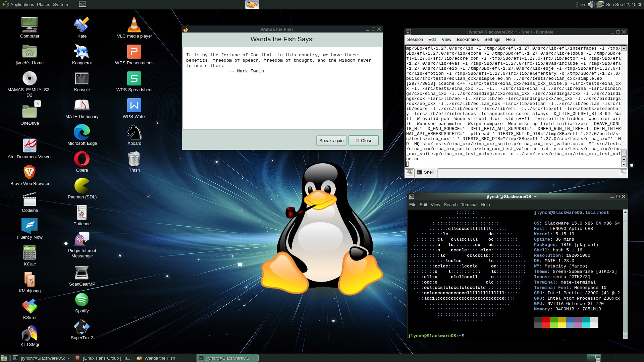
Task: Open the Search menu in MATE terminal
Action: point(450,205)
